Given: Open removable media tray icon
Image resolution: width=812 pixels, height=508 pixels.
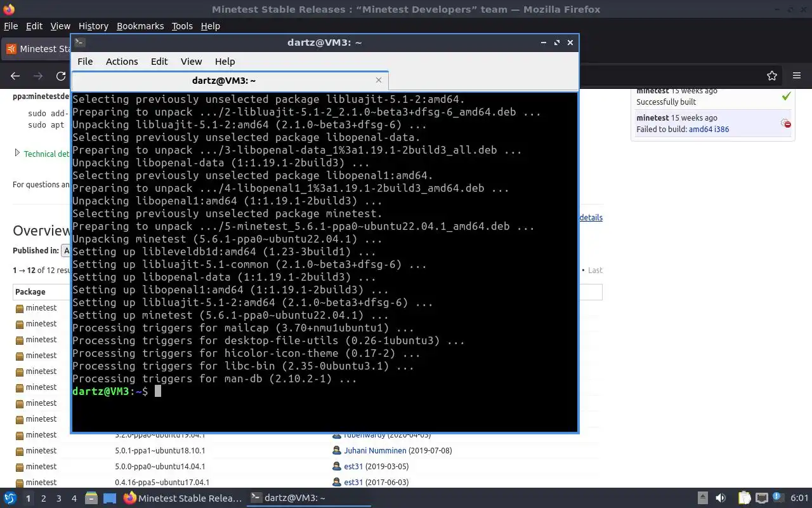Looking at the screenshot, I should pos(702,498).
